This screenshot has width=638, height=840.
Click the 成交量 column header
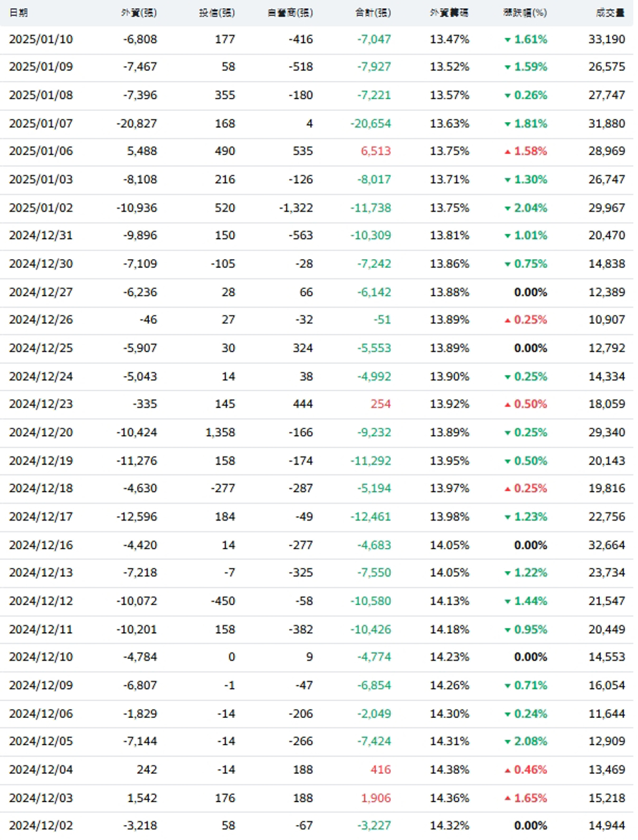(x=610, y=12)
